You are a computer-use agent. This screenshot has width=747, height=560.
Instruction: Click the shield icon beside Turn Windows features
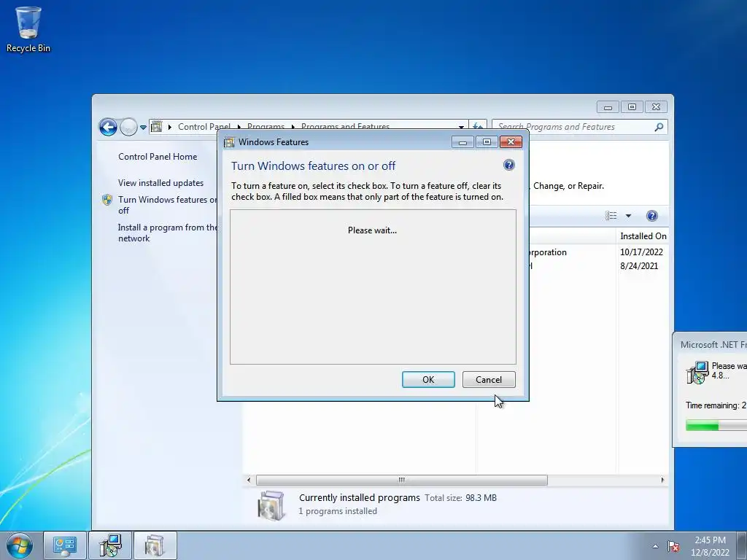pyautogui.click(x=107, y=200)
